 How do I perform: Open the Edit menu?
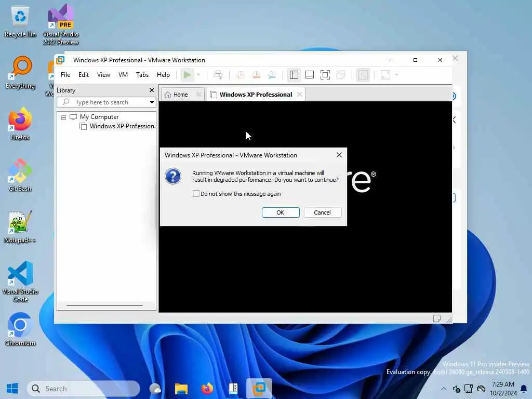tap(84, 75)
